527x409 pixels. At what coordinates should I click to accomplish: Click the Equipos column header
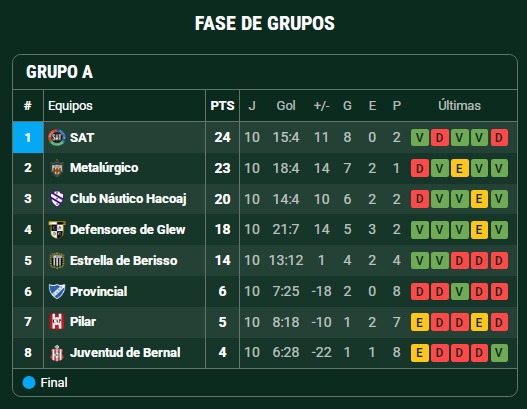tap(70, 106)
